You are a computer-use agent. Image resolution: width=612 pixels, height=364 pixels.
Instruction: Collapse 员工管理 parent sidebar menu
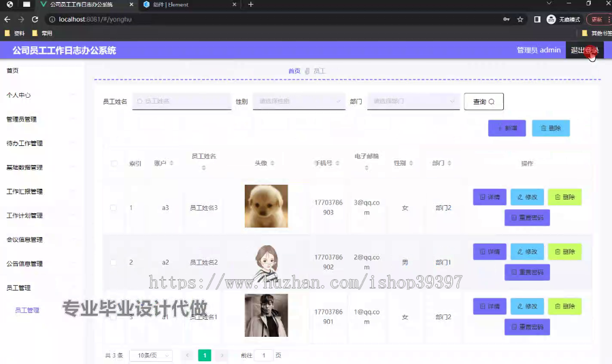[x=41, y=288]
